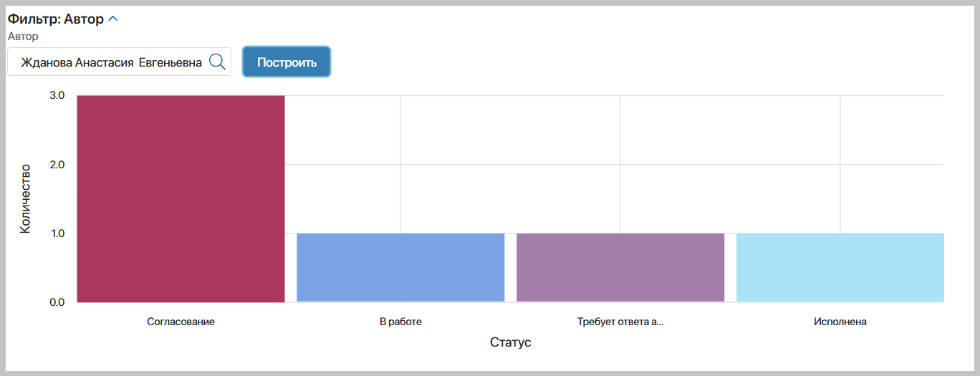980x376 pixels.
Task: Click the 0.0 tick on the Y axis
Action: (x=57, y=302)
